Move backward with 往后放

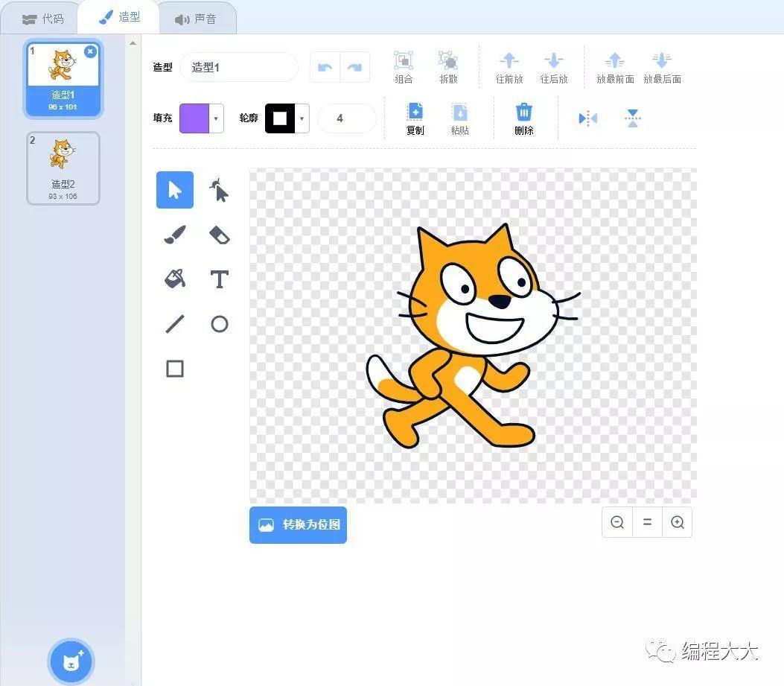(554, 67)
